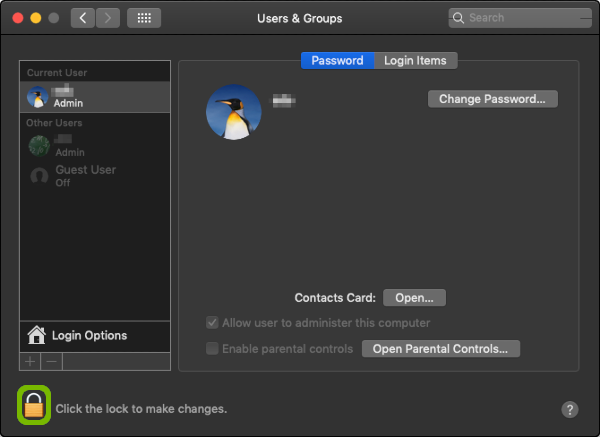Image resolution: width=600 pixels, height=437 pixels.
Task: Add a user with the plus button
Action: (30, 361)
